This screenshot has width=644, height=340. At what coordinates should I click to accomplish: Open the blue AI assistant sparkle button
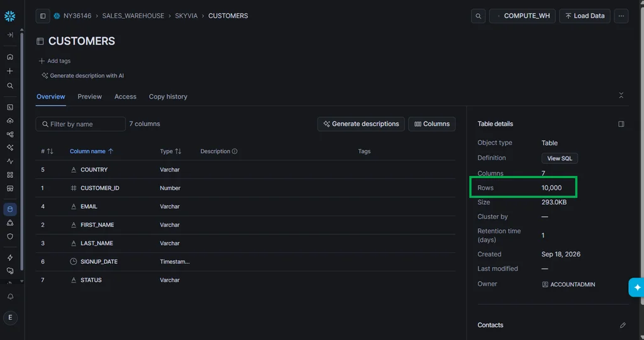pos(636,287)
